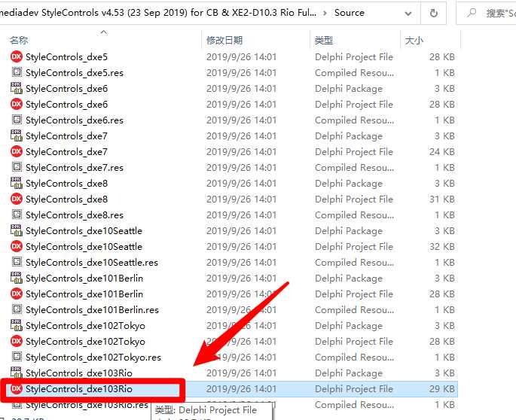Click the StyleControls_dxe6 Delphi Package icon
This screenshot has height=420, width=516.
click(17, 88)
